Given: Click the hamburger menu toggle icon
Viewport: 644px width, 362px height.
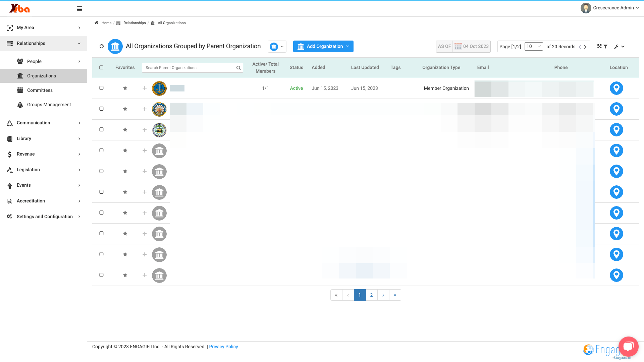Looking at the screenshot, I should (x=79, y=9).
